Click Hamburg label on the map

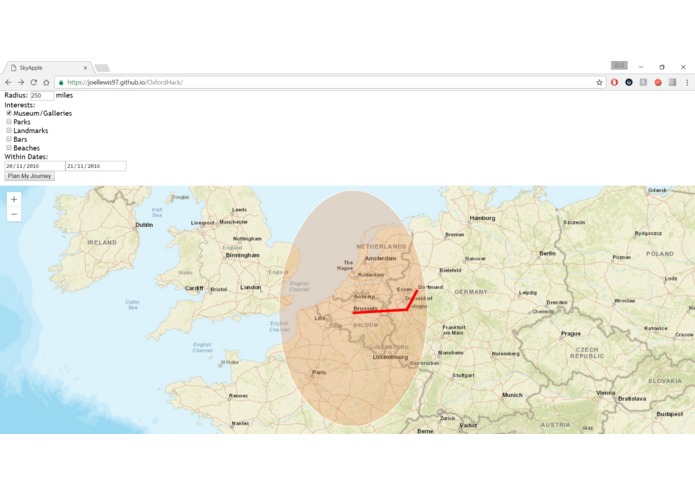coord(482,218)
